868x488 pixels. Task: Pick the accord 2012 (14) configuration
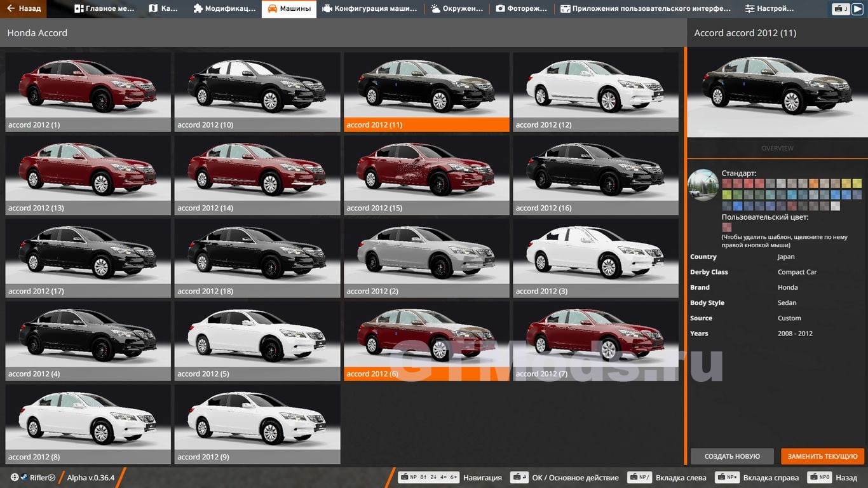pyautogui.click(x=257, y=175)
